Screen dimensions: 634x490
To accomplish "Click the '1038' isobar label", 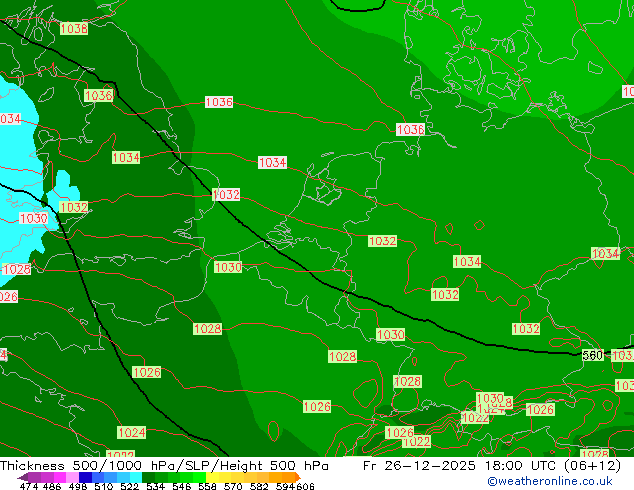I will pos(74,29).
